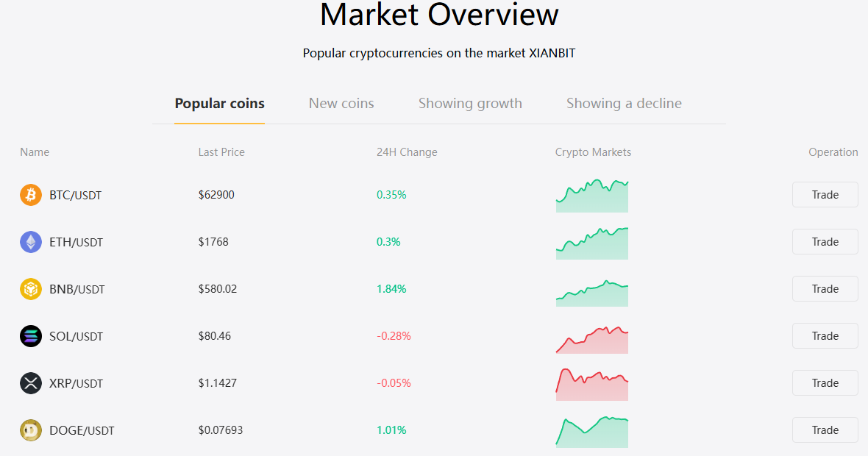Click the Solana coin icon

point(31,336)
